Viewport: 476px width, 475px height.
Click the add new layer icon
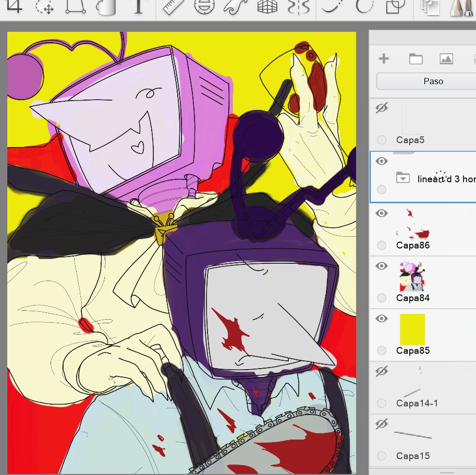[x=384, y=58]
